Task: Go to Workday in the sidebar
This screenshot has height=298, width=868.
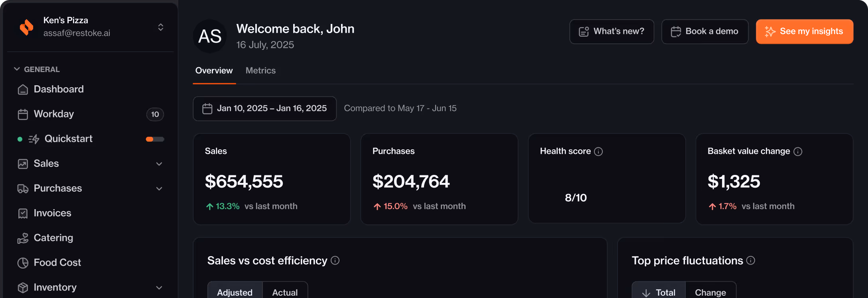Action: (54, 114)
